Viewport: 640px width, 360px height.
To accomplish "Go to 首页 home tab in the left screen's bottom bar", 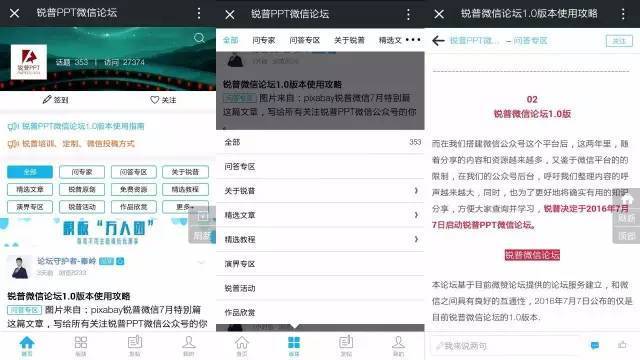I will 27,346.
